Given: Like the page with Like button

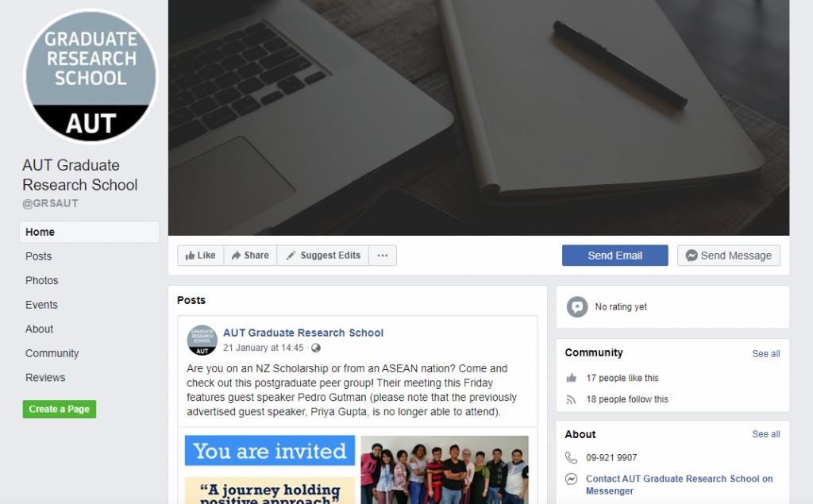Looking at the screenshot, I should tap(201, 255).
